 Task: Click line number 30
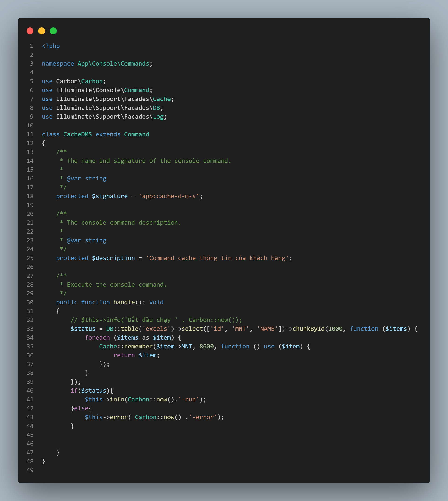coord(30,302)
